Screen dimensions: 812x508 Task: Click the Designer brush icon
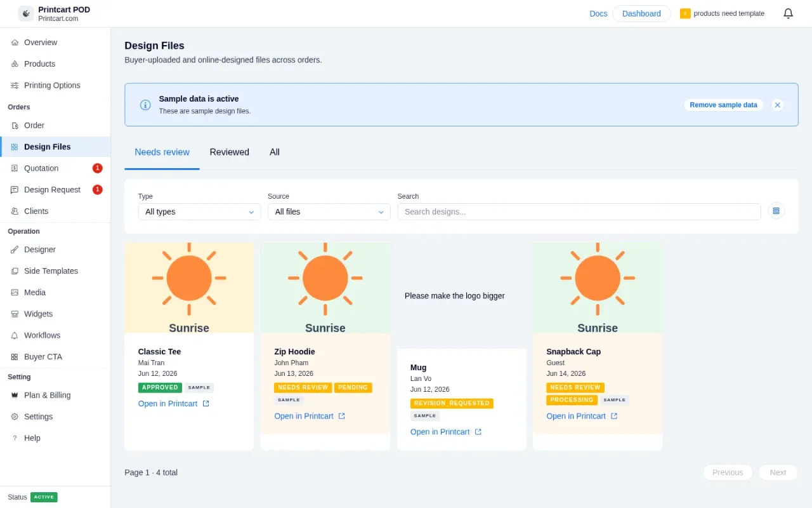[15, 250]
